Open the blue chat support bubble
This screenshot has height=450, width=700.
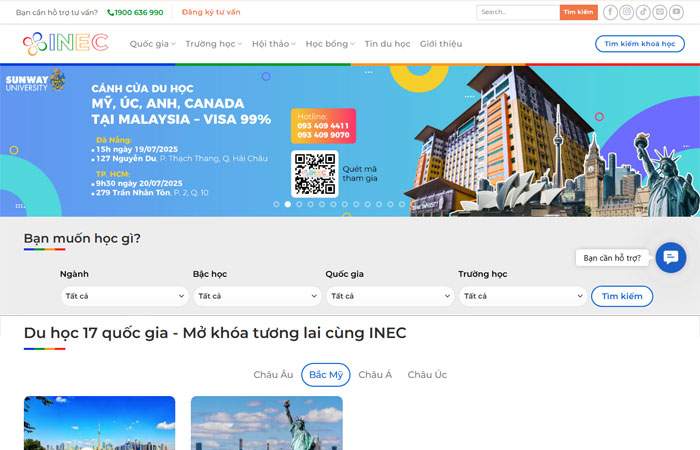point(671,257)
